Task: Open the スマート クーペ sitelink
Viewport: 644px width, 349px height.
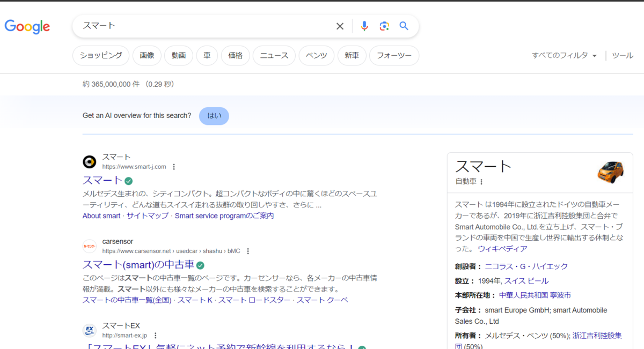Action: (323, 300)
